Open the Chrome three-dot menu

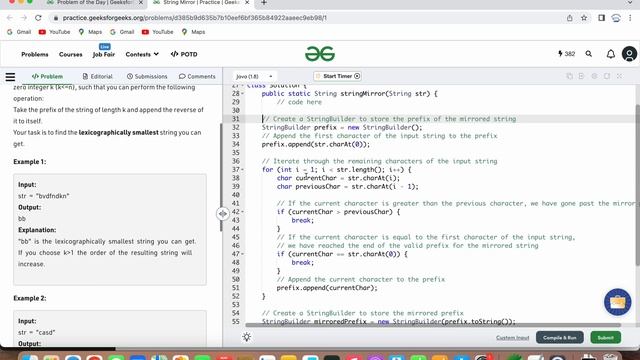(630, 18)
